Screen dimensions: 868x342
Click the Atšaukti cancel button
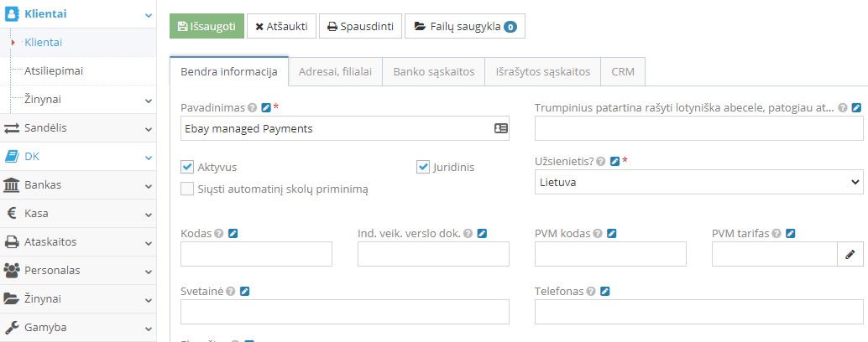pos(282,26)
